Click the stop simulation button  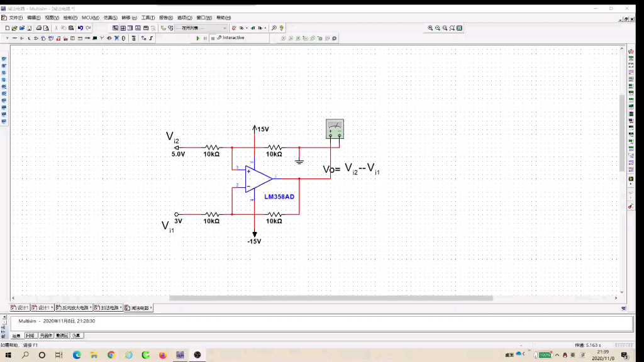point(213,38)
